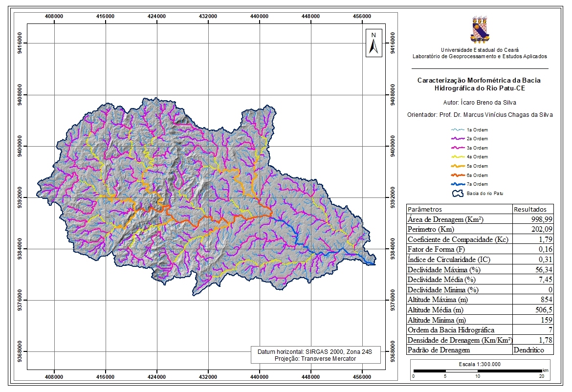
Task: Click the 'Densidade de Drenagem (Km/Km²)' row label
Action: (x=460, y=340)
